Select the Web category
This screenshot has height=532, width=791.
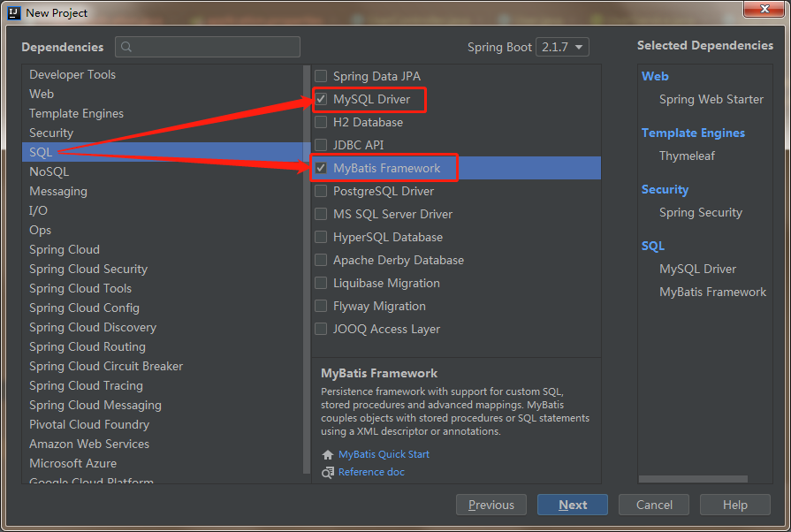163,94
